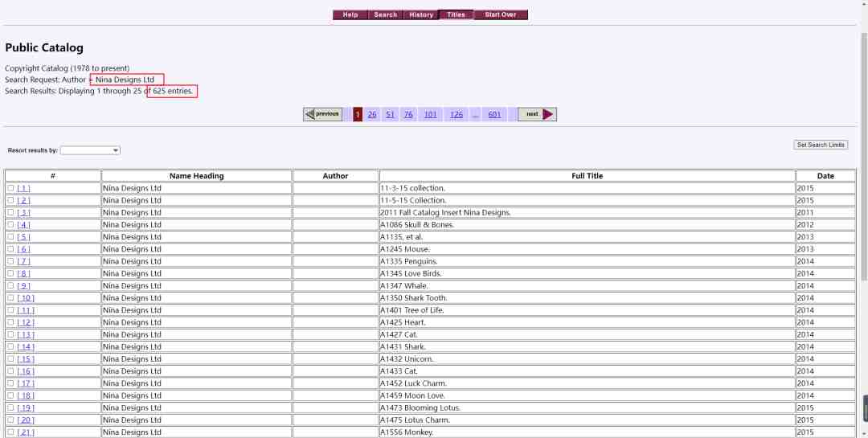
Task: Check the box for entry 2
Action: click(10, 200)
